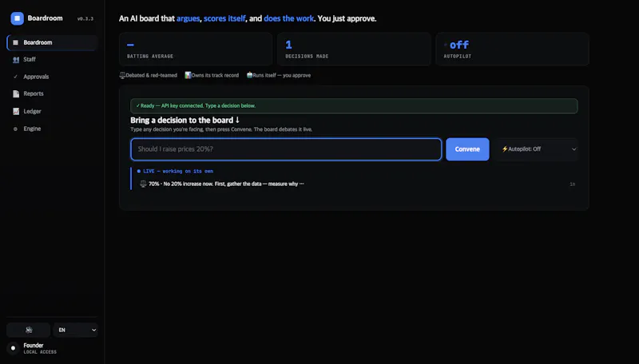The image size is (639, 364).
Task: Open the Reports section
Action: pyautogui.click(x=52, y=93)
